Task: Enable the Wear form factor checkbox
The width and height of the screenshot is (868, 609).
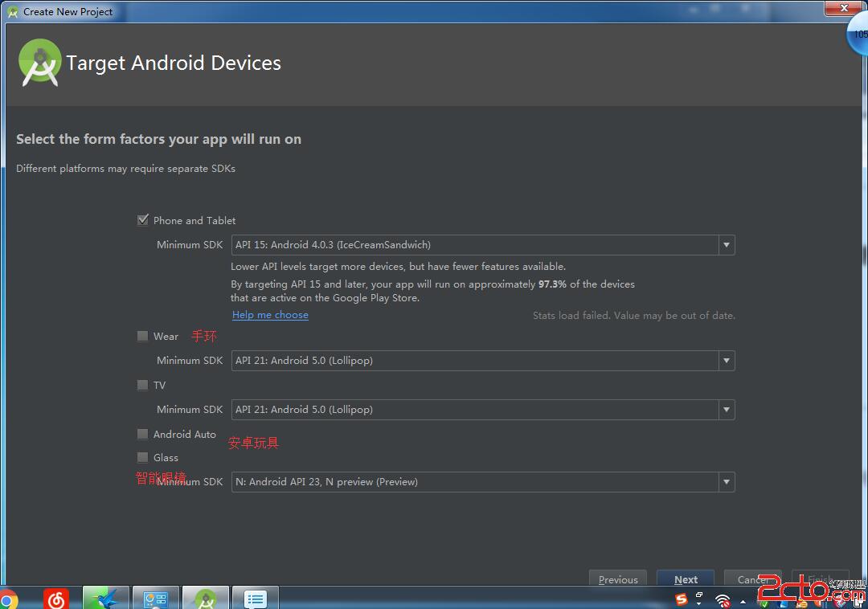Action: click(143, 336)
